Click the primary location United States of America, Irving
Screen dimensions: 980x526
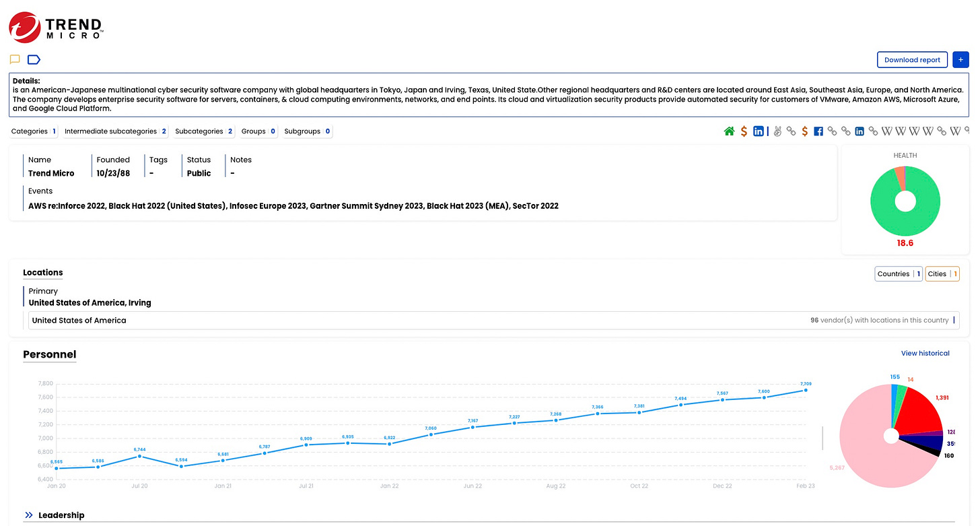point(90,303)
